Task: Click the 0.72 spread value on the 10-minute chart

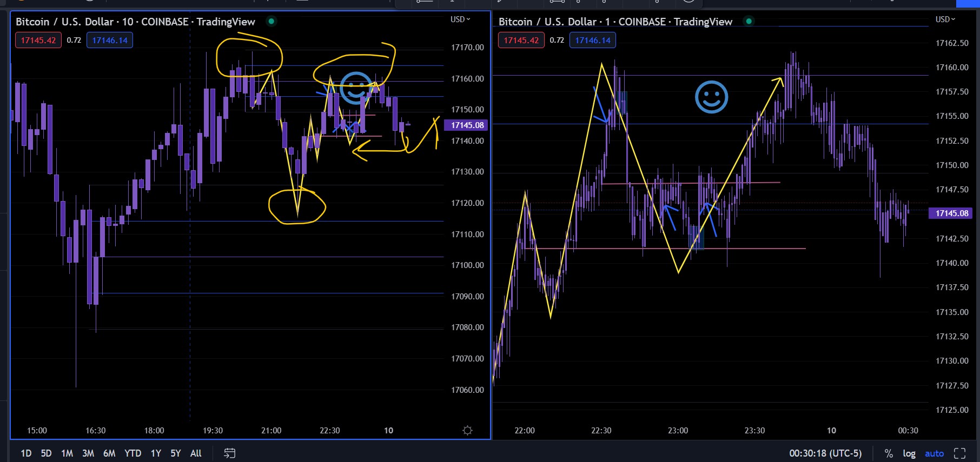Action: click(74, 40)
